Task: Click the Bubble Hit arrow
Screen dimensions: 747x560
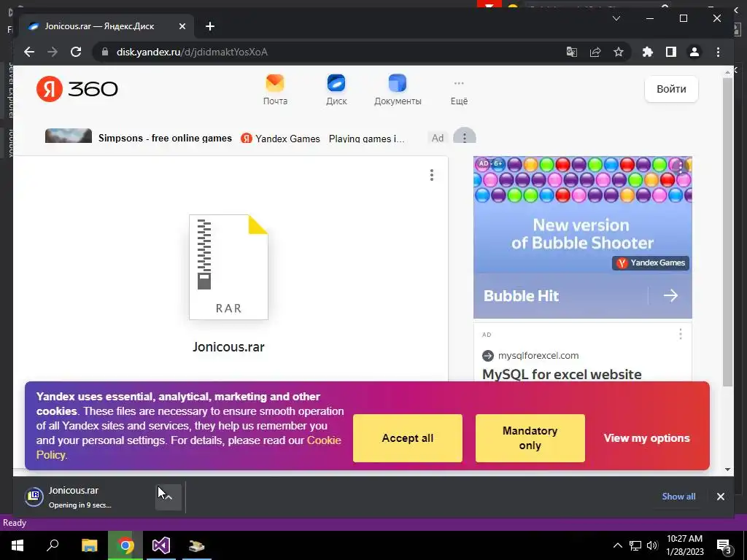Action: click(x=670, y=295)
